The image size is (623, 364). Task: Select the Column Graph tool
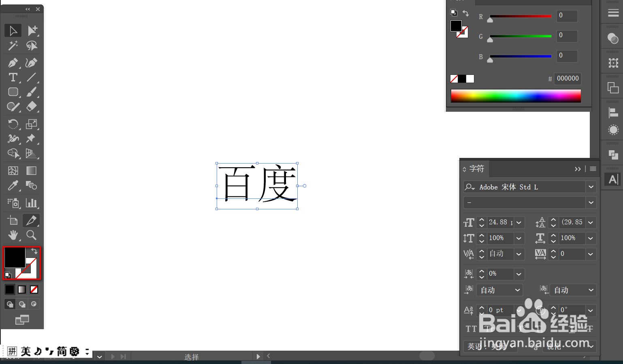32,203
